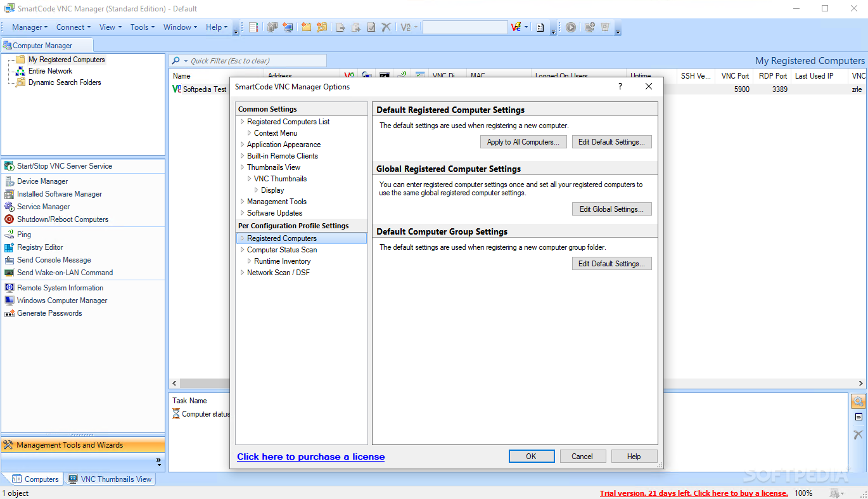Click the round play toolbar icon
The height and width of the screenshot is (499, 868).
point(571,27)
